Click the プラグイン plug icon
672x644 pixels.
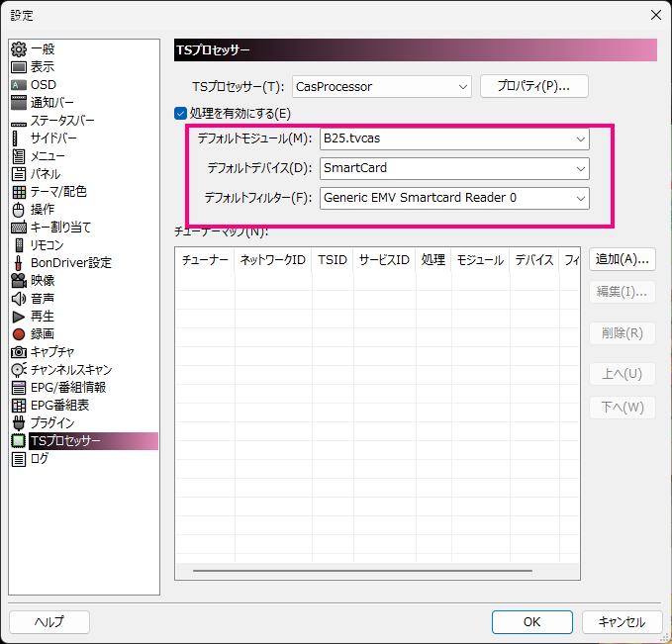pyautogui.click(x=19, y=423)
